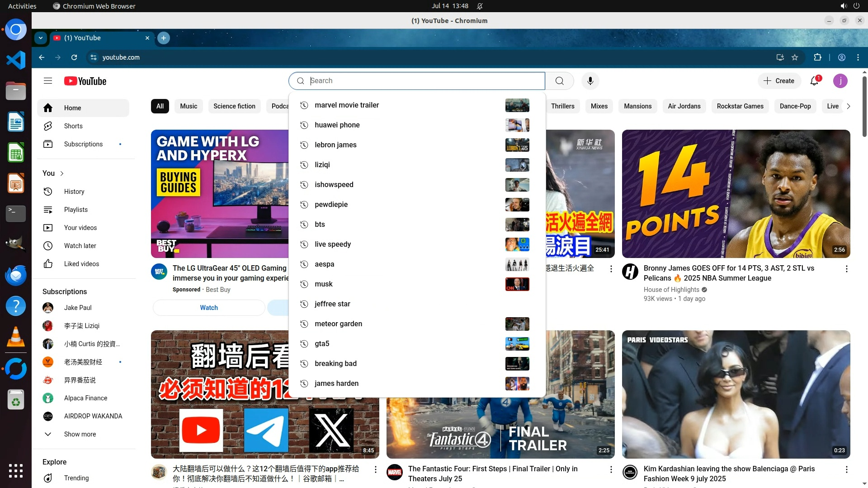The width and height of the screenshot is (868, 488).
Task: Click the YouTube logo
Action: [x=85, y=81]
